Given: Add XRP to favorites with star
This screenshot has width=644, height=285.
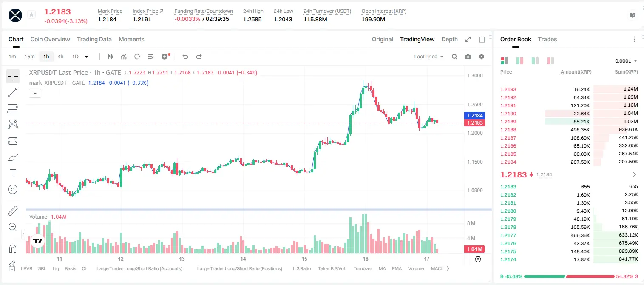Looking at the screenshot, I should 31,15.
